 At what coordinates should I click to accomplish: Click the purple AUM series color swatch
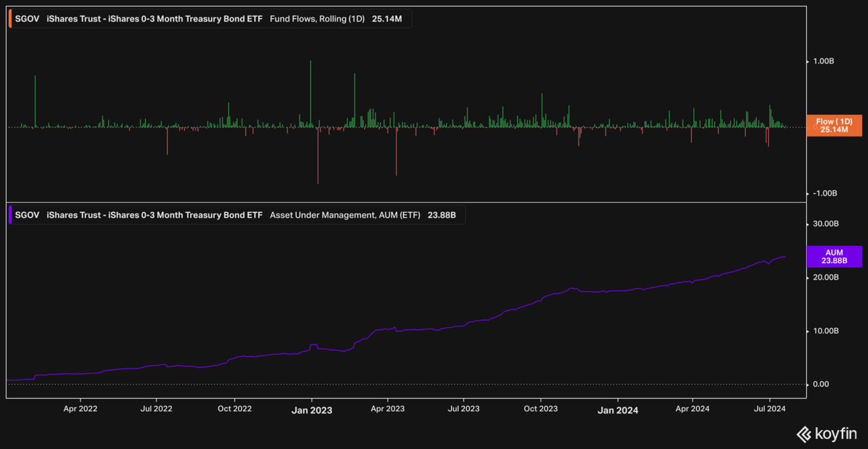point(10,215)
